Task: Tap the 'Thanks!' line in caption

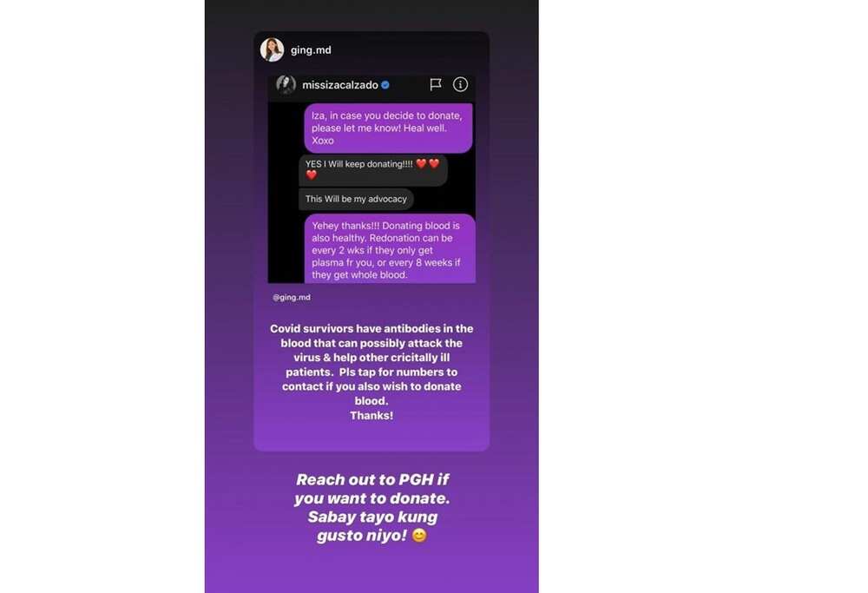Action: click(372, 415)
